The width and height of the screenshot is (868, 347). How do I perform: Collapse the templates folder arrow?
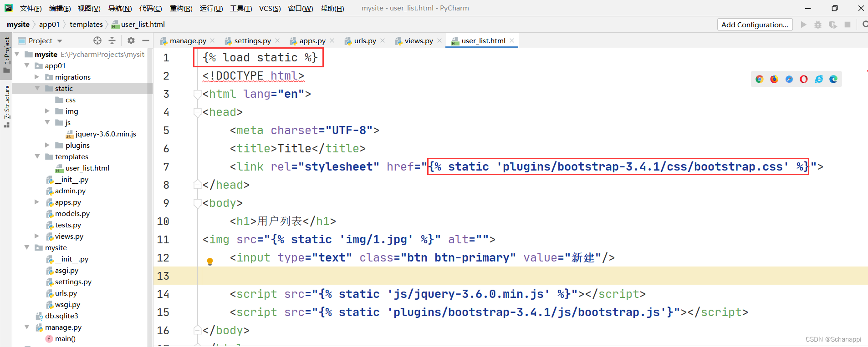pos(37,156)
